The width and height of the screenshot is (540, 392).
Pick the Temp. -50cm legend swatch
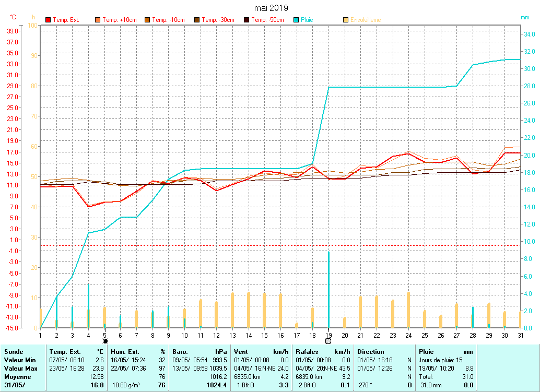[246, 20]
